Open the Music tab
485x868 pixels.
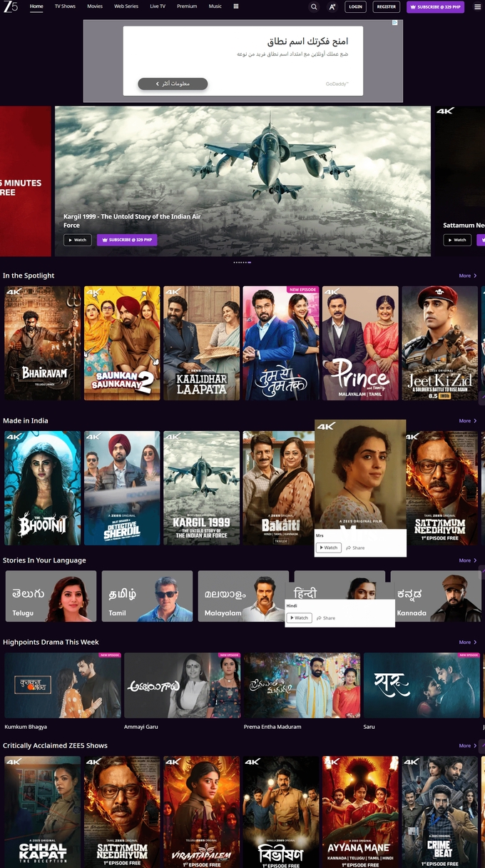[x=215, y=6]
